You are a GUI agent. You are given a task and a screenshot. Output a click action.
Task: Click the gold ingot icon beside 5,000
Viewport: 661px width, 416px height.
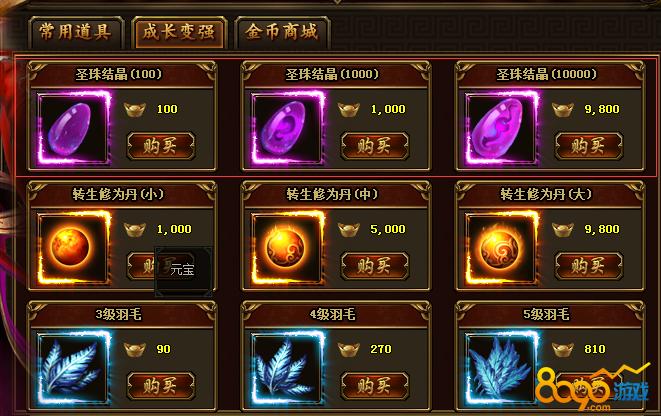(349, 230)
